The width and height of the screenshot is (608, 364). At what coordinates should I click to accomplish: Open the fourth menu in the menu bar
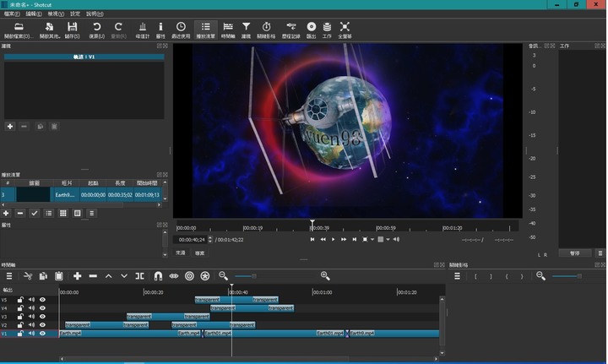point(75,14)
